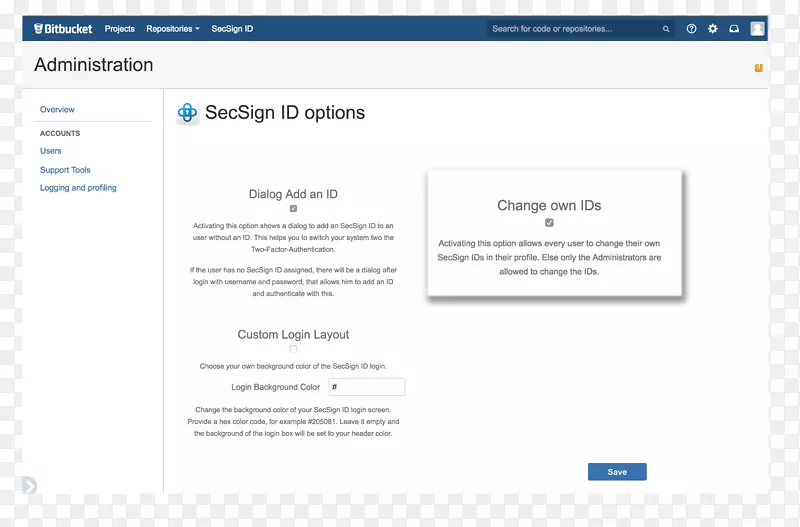Click the Change own IDs heading

549,205
